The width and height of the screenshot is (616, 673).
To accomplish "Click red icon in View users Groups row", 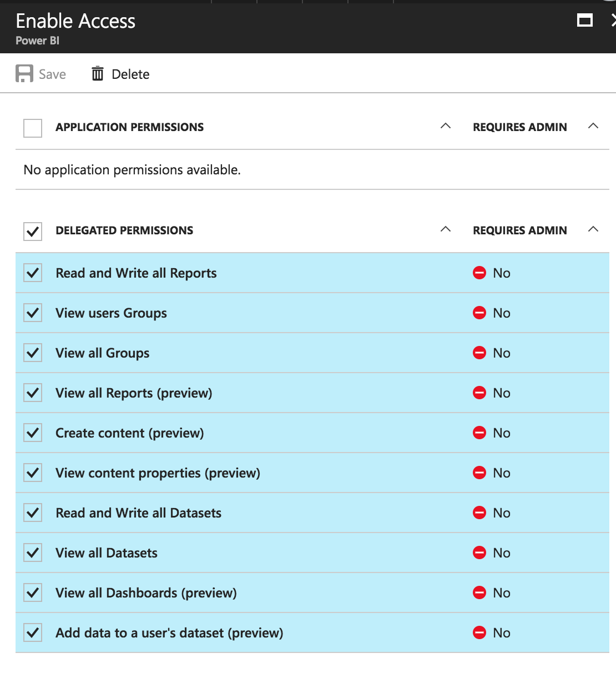I will [x=479, y=313].
